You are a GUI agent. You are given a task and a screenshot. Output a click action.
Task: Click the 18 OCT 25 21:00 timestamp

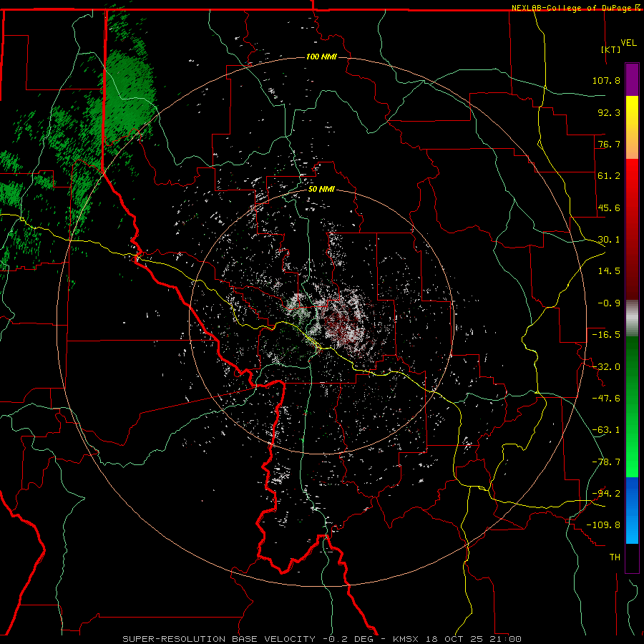[474, 639]
